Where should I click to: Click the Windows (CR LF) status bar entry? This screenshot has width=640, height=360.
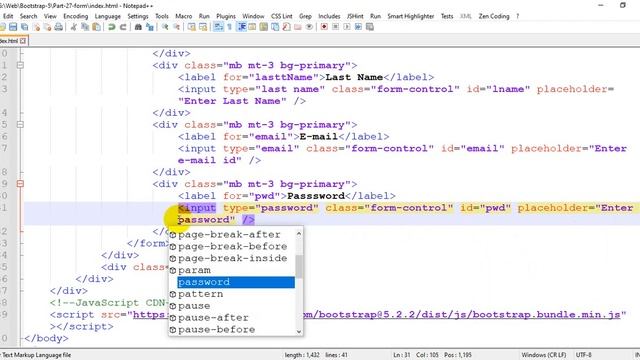coord(544,355)
